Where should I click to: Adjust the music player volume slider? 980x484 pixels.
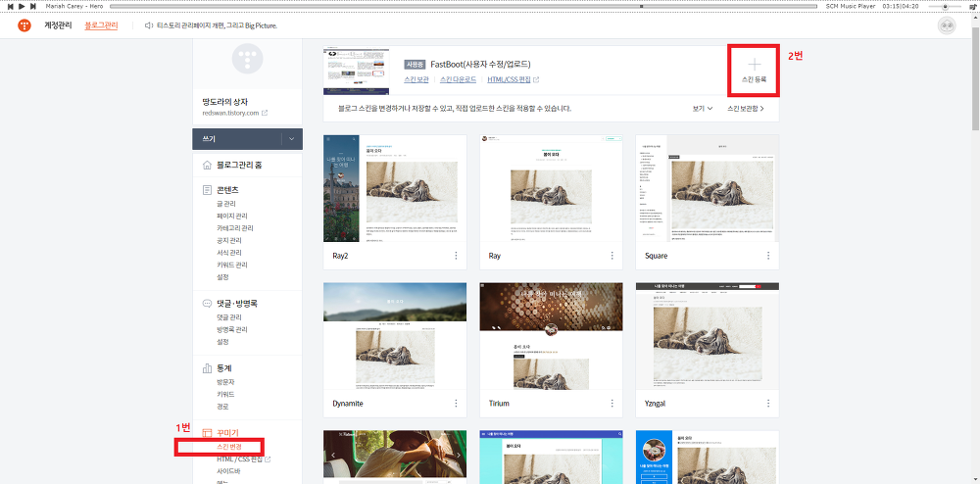[945, 6]
